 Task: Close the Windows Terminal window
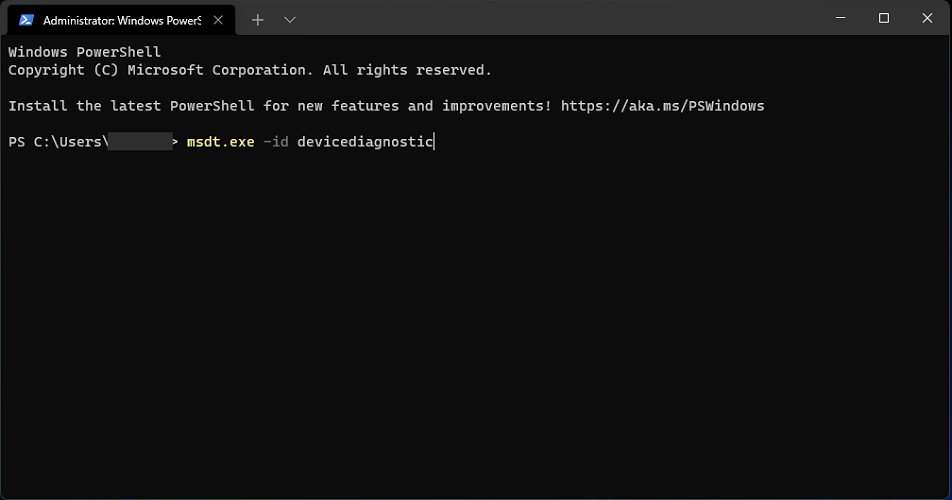pyautogui.click(x=927, y=18)
